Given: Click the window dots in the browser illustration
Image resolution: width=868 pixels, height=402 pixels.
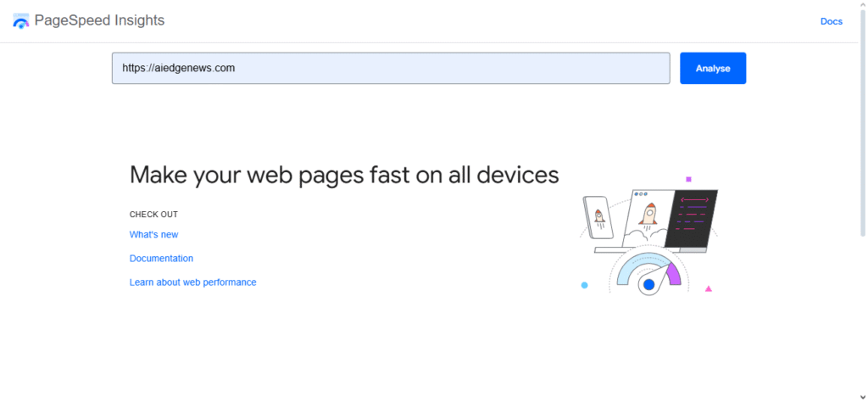Looking at the screenshot, I should pyautogui.click(x=640, y=193).
